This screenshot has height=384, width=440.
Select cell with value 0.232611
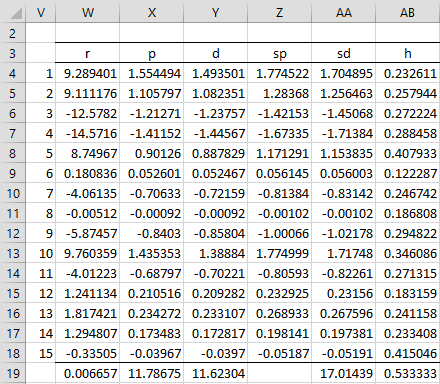pos(408,73)
